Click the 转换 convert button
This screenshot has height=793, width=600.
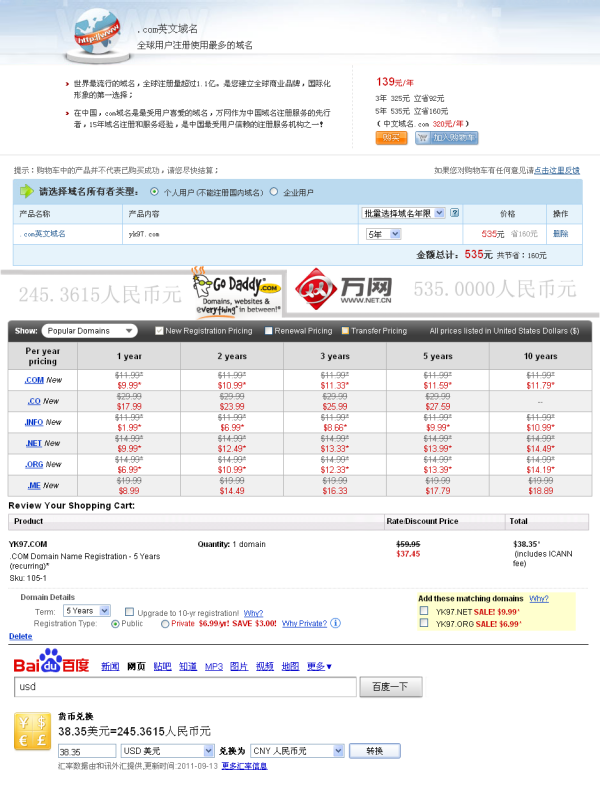(x=375, y=751)
